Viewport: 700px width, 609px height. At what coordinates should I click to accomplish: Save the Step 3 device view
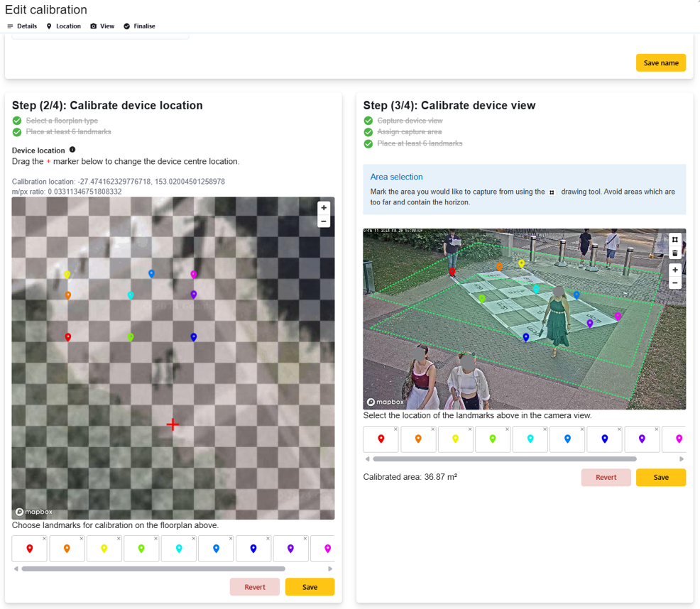point(661,477)
